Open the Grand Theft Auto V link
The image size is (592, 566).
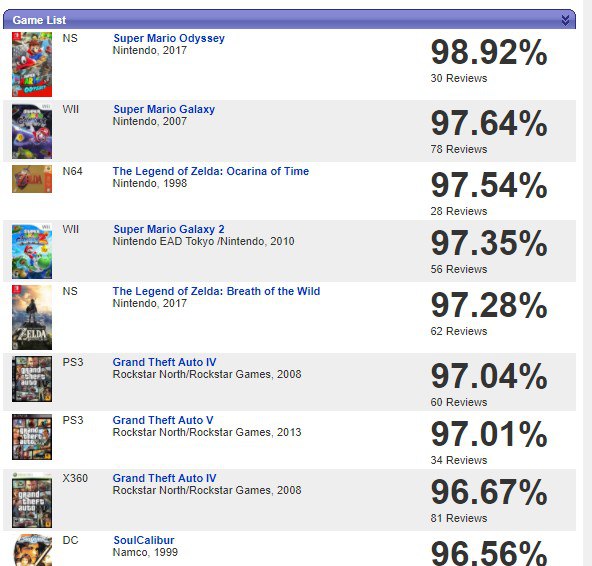(163, 420)
